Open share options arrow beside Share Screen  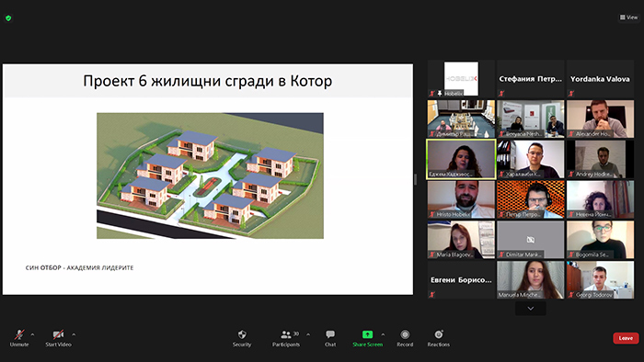pos(383,334)
